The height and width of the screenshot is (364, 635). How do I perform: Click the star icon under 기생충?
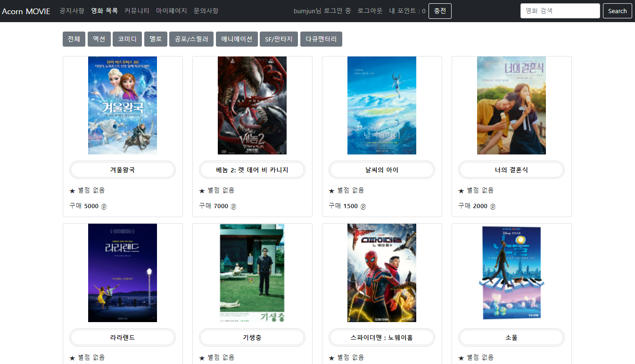click(x=202, y=358)
